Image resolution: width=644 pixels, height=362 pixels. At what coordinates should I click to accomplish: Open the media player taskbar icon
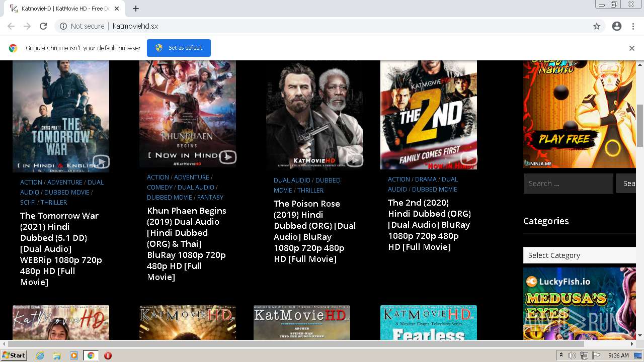pyautogui.click(x=74, y=355)
